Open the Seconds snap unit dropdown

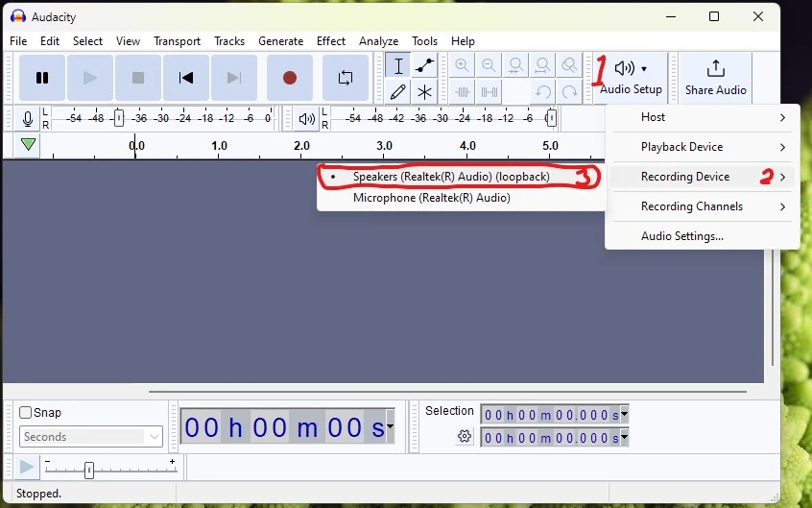(91, 437)
